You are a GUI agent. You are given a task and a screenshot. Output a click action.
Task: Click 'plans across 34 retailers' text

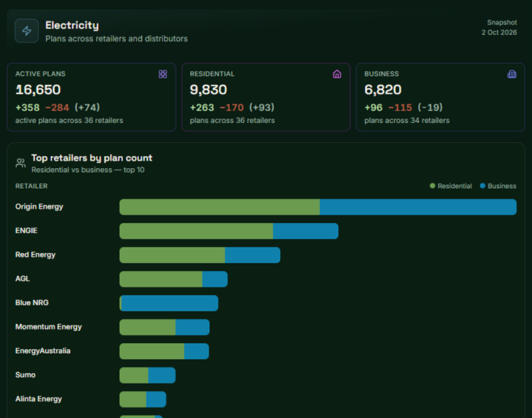click(x=407, y=121)
